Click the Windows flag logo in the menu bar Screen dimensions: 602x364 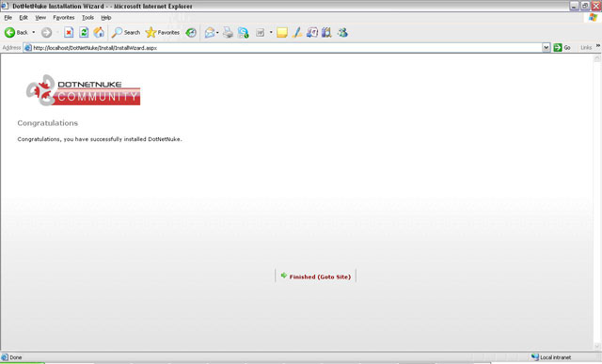point(594,18)
